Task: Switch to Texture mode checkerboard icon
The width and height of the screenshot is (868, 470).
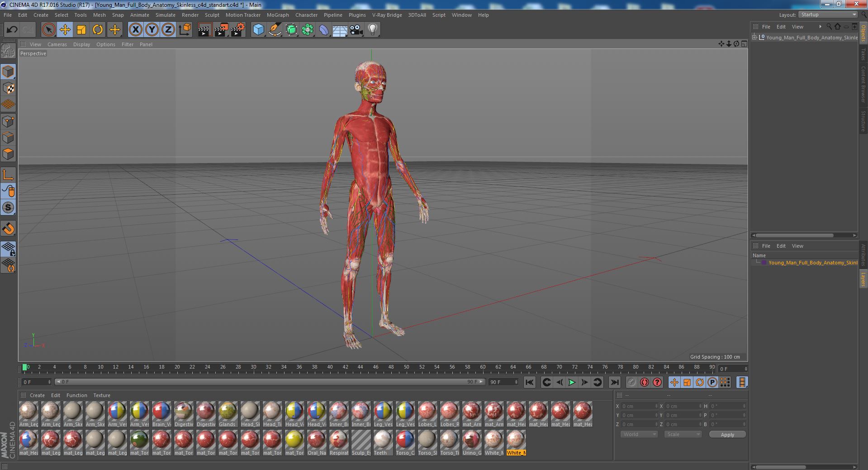Action: [8, 88]
